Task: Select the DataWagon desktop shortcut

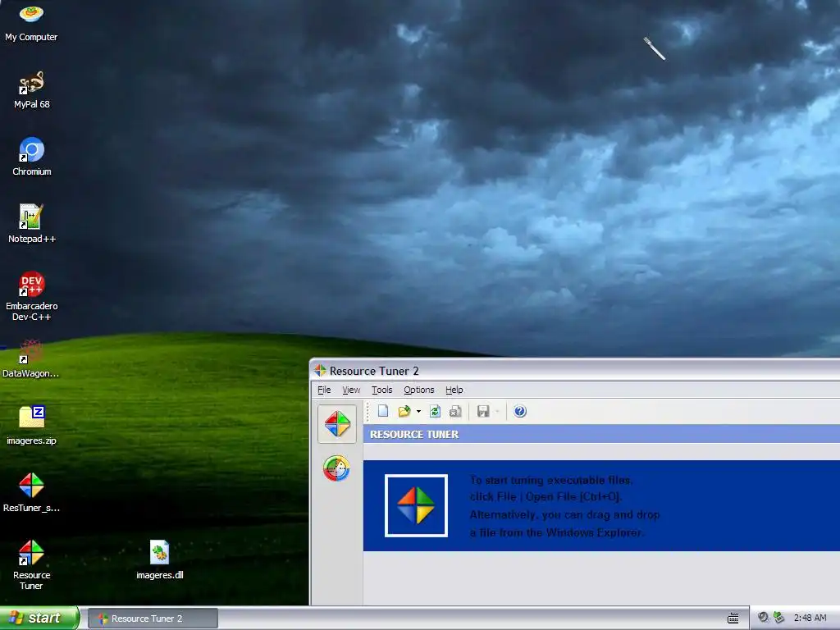Action: [30, 359]
